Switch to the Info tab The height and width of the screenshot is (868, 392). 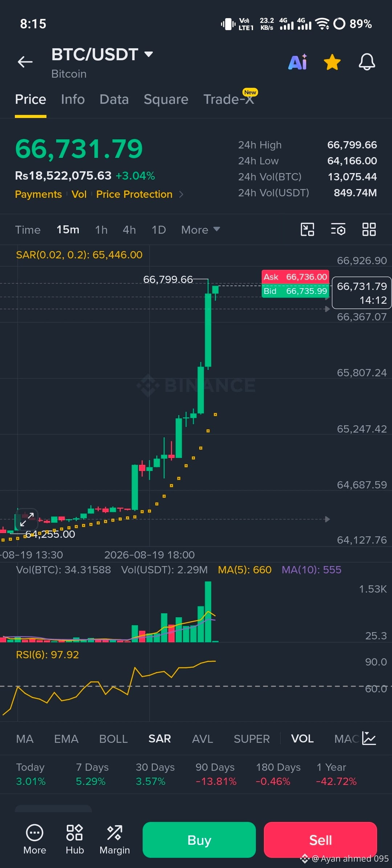click(73, 99)
